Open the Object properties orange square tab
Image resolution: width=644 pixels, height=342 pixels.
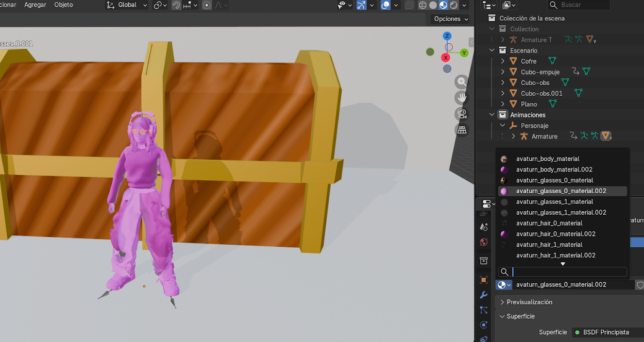click(483, 280)
